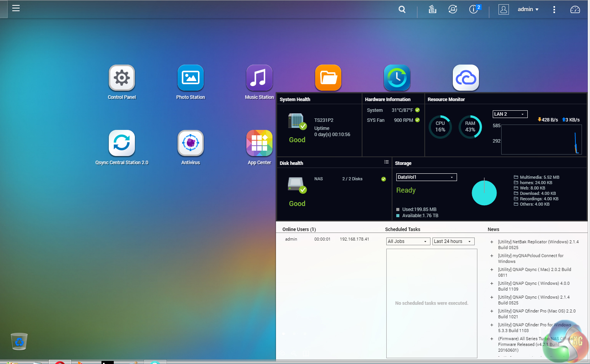Viewport: 590px width, 364px height.
Task: Click the Online Users (1) heading
Action: [299, 229]
